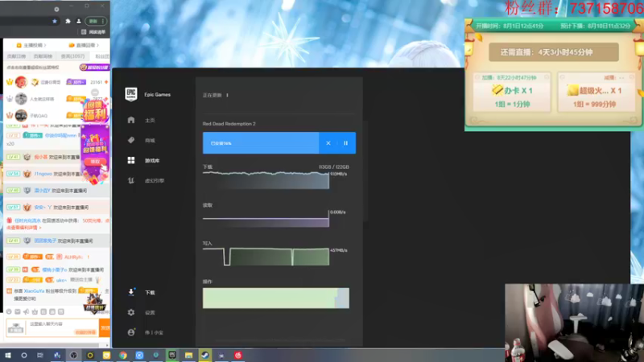Screen dimensions: 644x362
Task: Switch to the 贵宾(1097) tab
Action: [x=72, y=56]
